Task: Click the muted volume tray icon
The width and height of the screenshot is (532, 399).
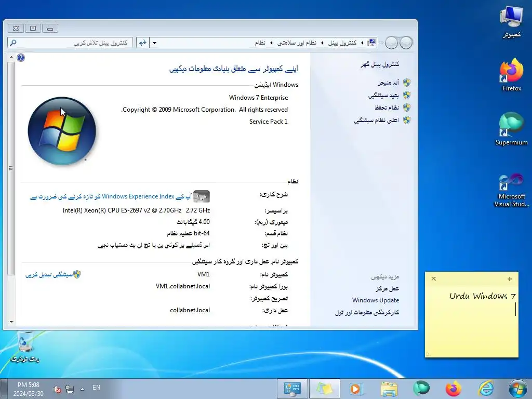Action: (57, 389)
